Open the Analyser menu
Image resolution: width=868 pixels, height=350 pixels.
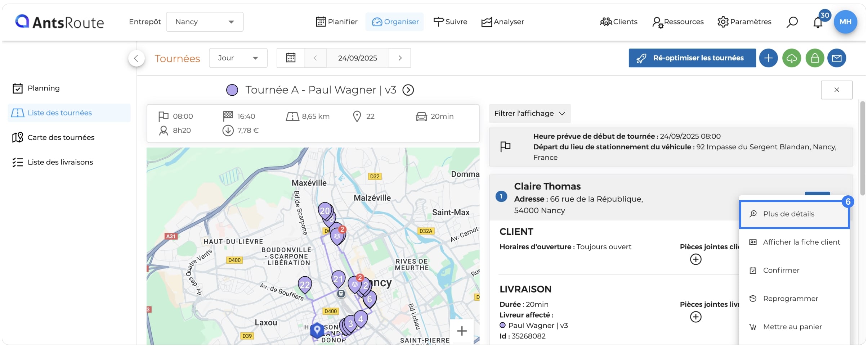[503, 22]
